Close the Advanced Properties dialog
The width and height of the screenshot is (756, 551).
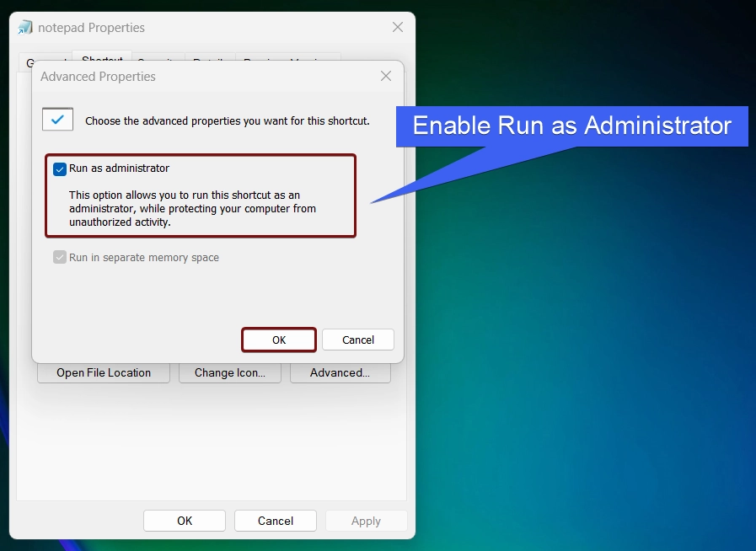386,76
